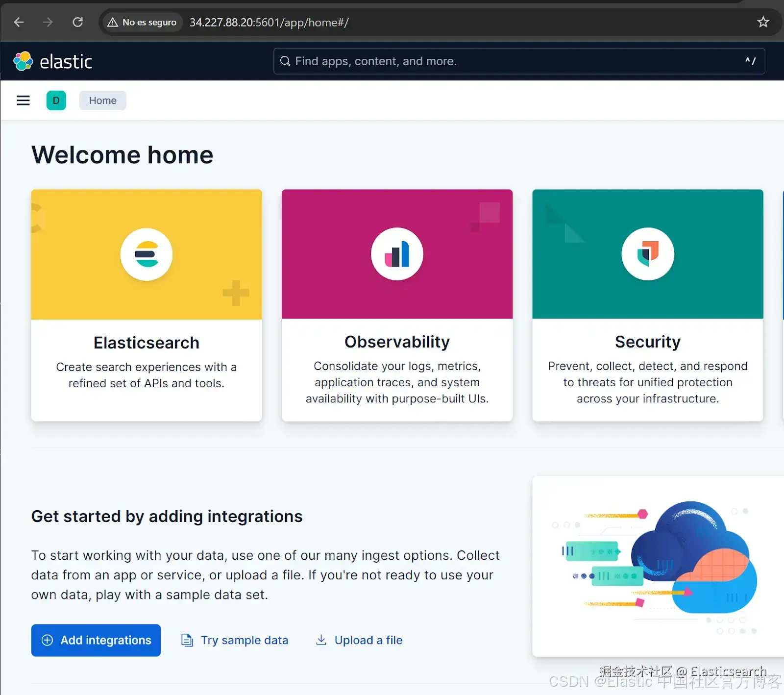Reload the page with the refresh icon
Screen dimensions: 784x695
(x=77, y=22)
